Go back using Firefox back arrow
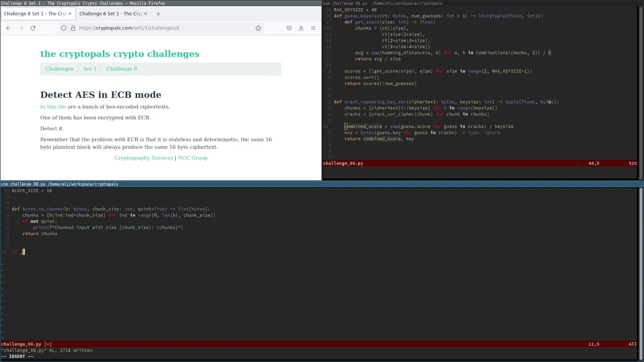Screen dimensions: 644x362 (x=9, y=28)
